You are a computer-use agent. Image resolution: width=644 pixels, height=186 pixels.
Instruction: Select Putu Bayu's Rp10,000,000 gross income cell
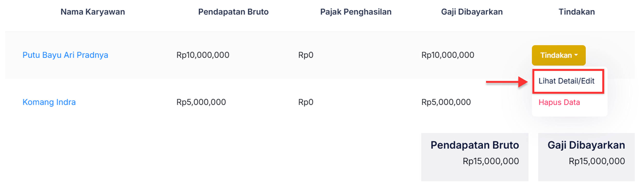click(203, 55)
